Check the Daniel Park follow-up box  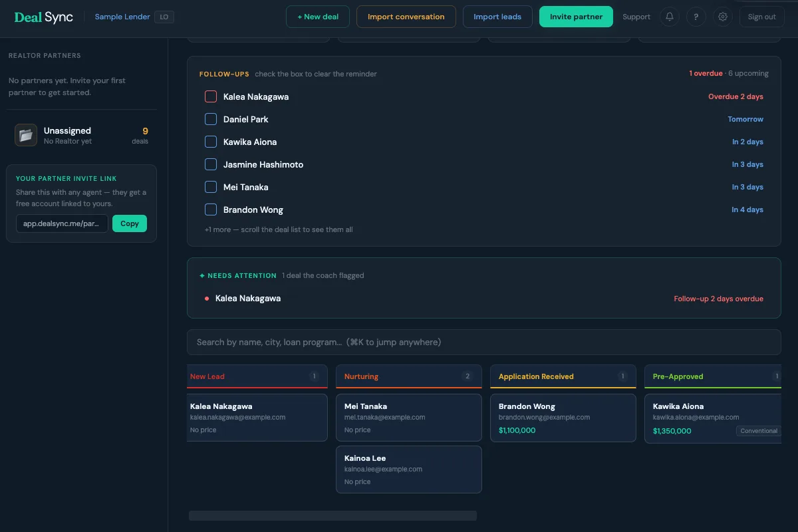(x=211, y=119)
